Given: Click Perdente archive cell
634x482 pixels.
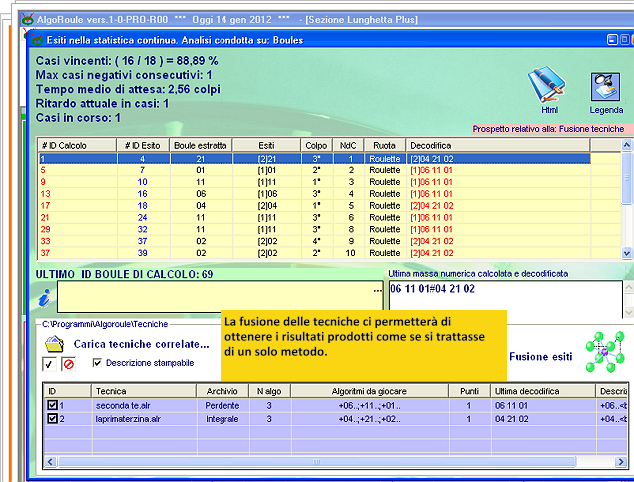Looking at the screenshot, I should 222,405.
